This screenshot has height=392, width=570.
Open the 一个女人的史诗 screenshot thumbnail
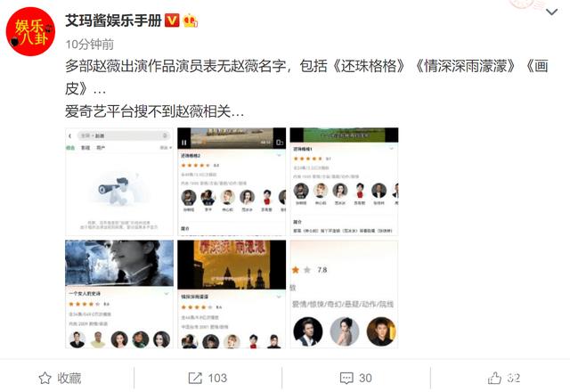(x=119, y=294)
